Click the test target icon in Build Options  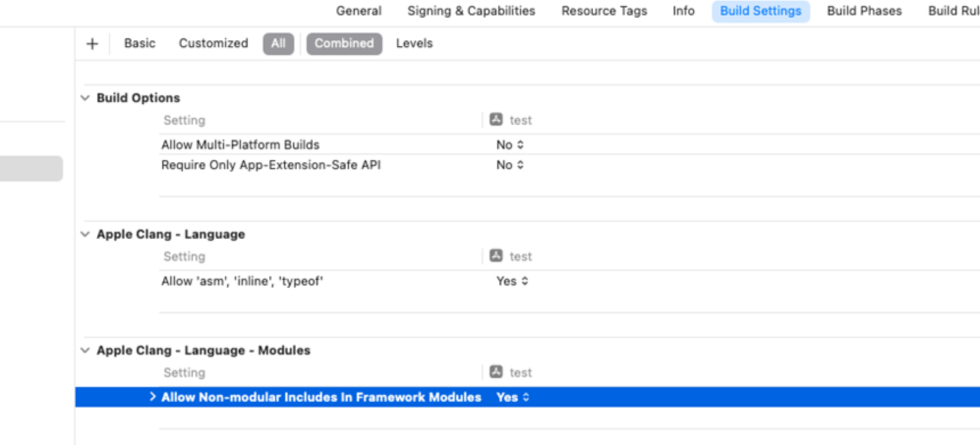point(496,120)
